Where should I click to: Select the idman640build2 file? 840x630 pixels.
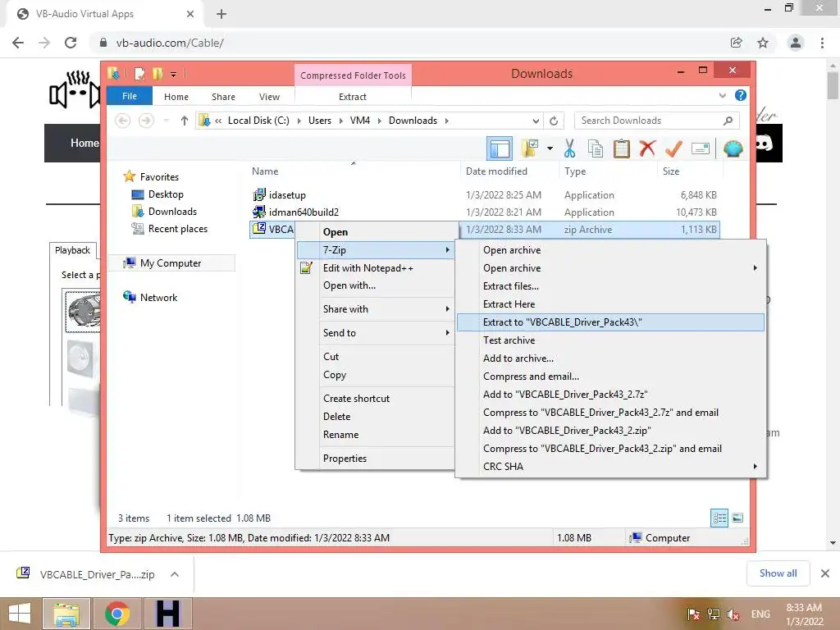304,212
